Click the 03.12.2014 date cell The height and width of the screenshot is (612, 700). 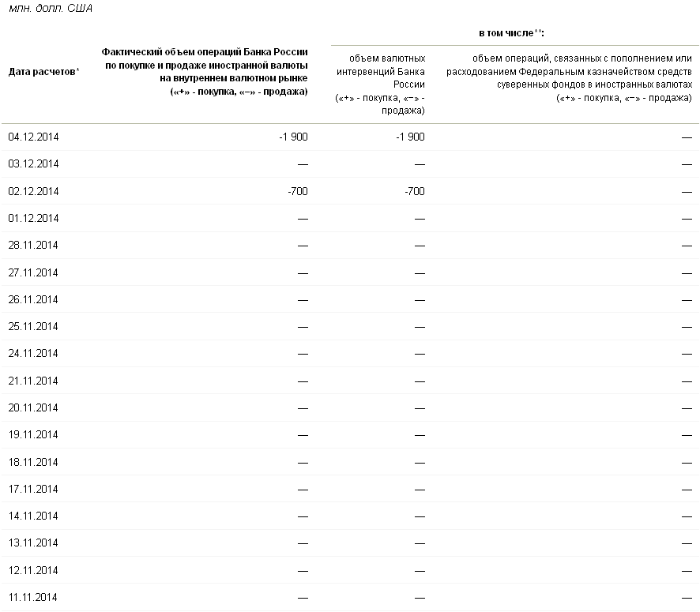(x=33, y=163)
